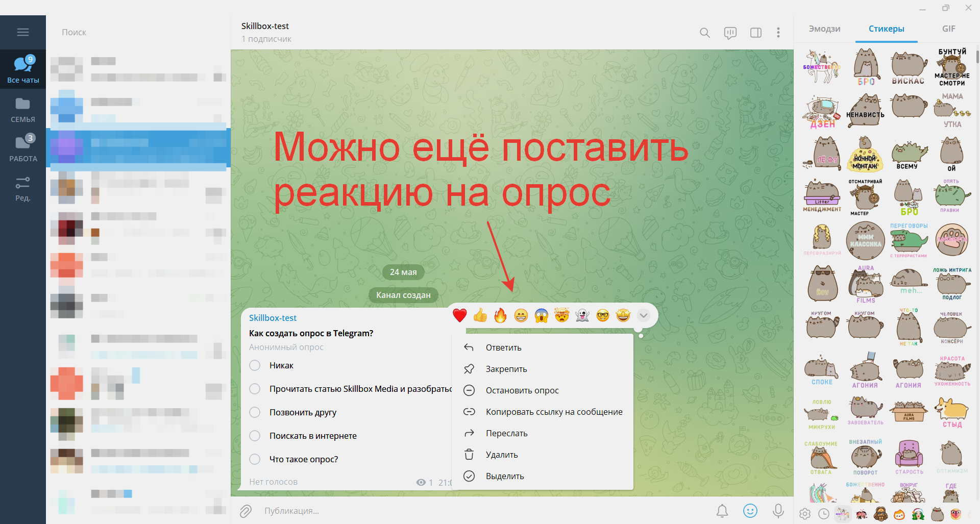Image resolution: width=980 pixels, height=524 pixels.
Task: Open the three-dot channel options menu
Action: pos(778,33)
